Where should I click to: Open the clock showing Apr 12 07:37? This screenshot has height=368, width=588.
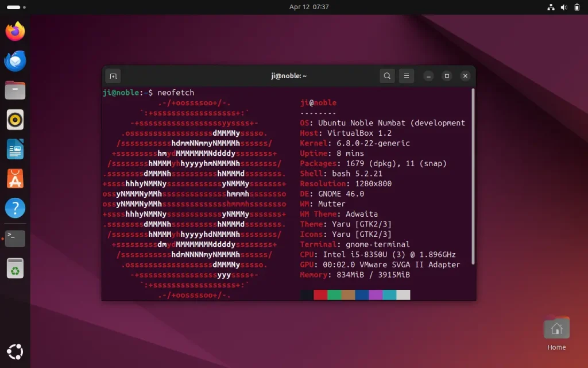coord(309,7)
